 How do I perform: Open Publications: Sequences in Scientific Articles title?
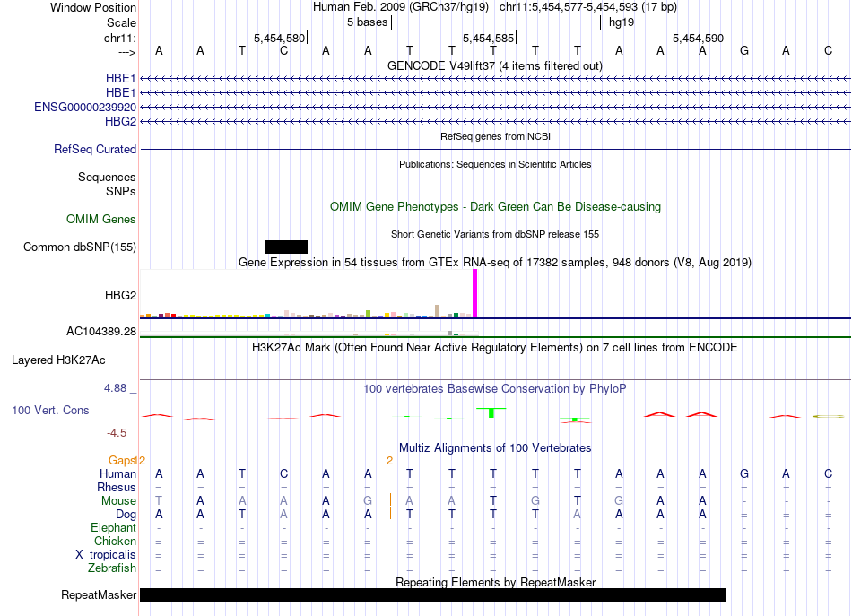[x=495, y=164]
